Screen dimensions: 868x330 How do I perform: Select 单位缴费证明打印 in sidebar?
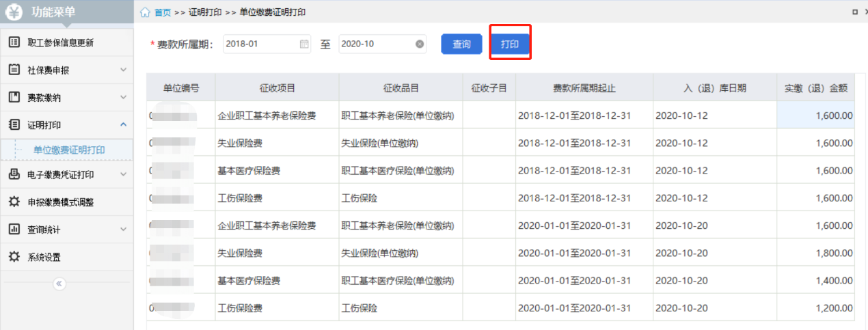click(69, 150)
